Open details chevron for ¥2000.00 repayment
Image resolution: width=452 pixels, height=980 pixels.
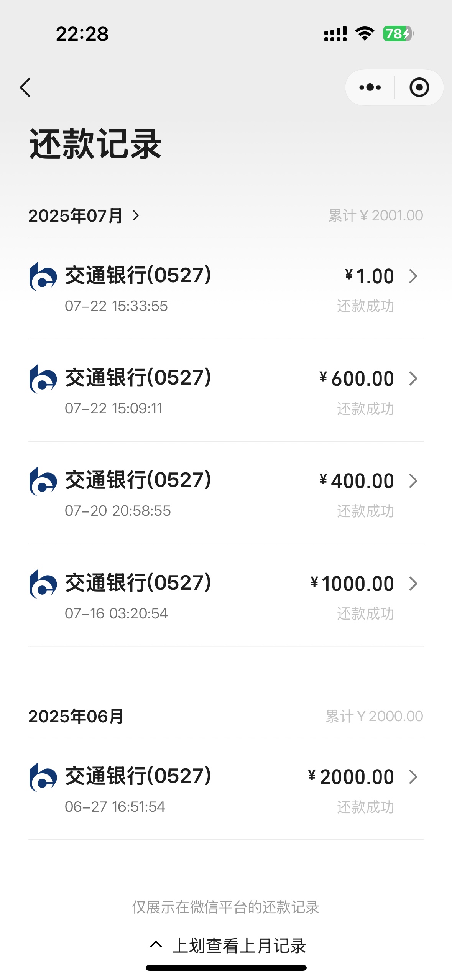[413, 777]
